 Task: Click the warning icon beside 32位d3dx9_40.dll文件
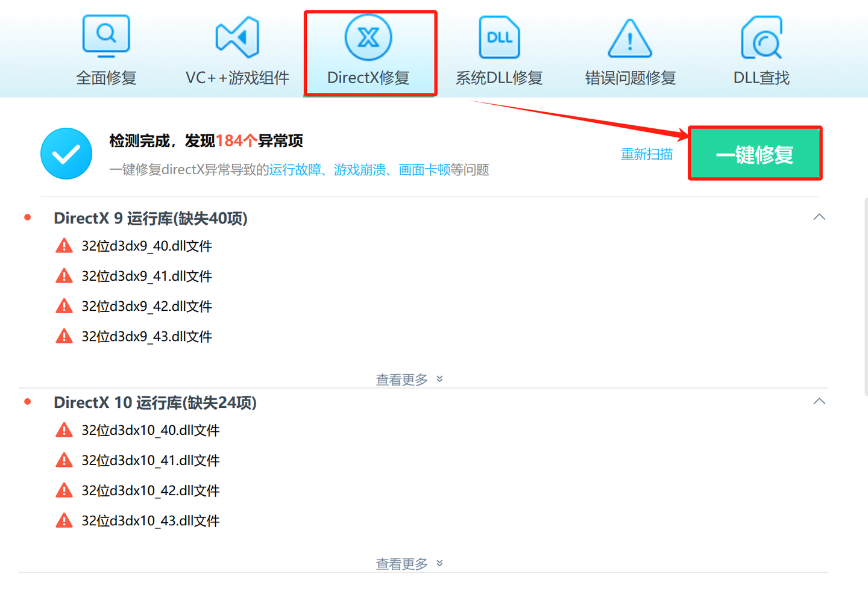64,245
